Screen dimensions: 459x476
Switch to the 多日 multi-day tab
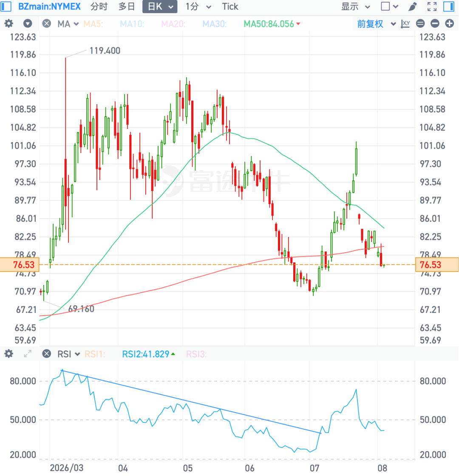click(x=127, y=6)
